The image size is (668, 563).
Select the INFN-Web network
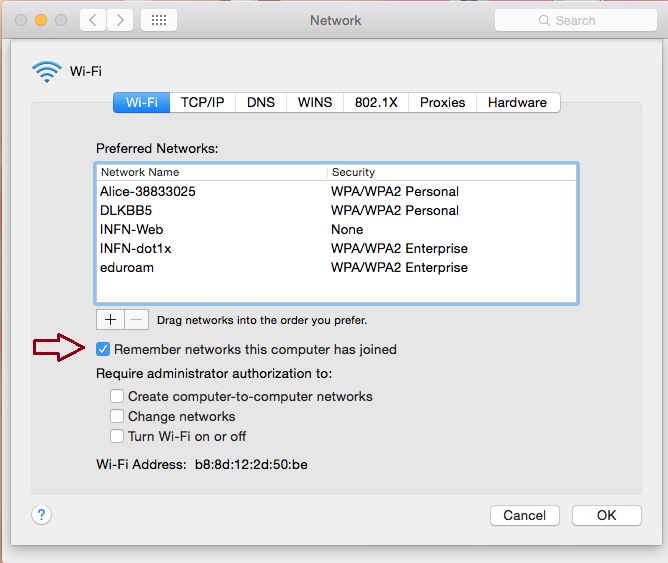pyautogui.click(x=336, y=230)
